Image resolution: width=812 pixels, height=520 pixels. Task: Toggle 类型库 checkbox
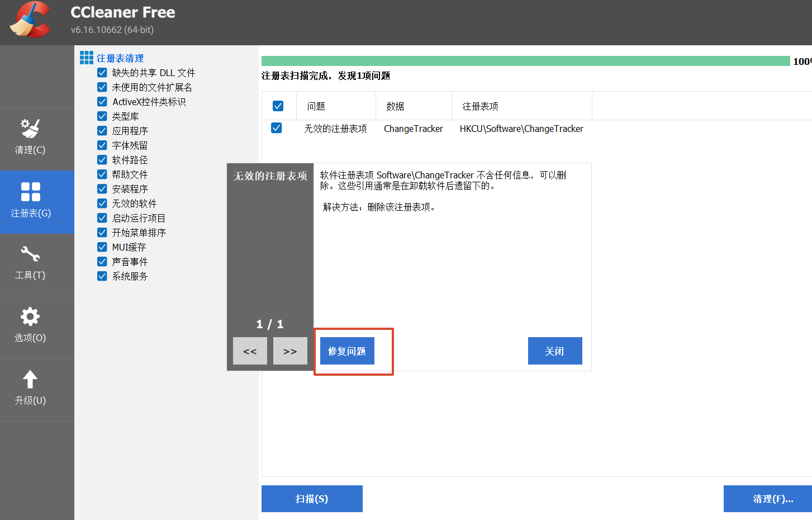(x=102, y=116)
